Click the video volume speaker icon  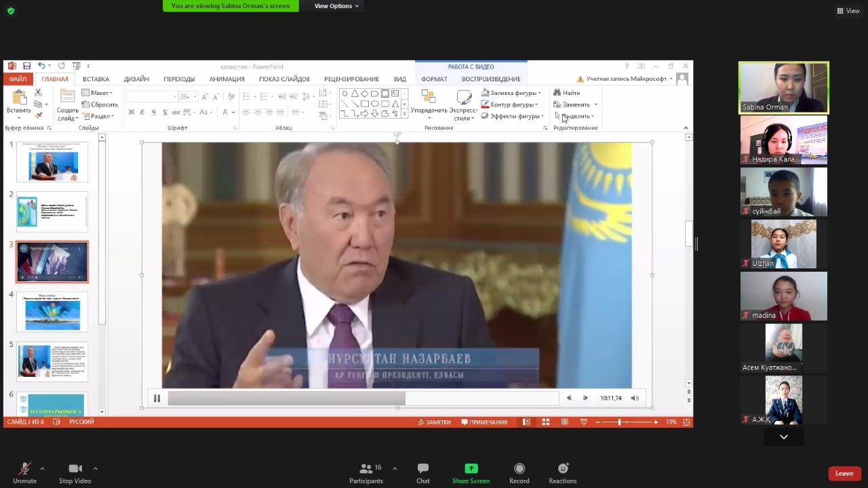635,398
